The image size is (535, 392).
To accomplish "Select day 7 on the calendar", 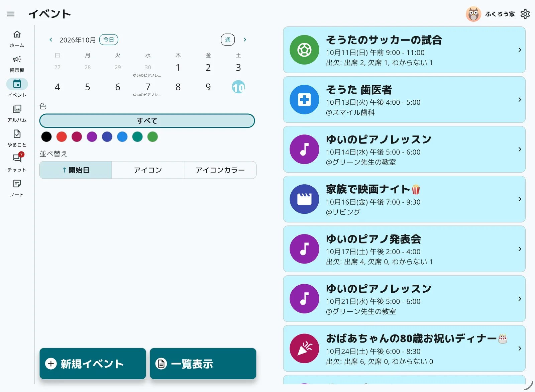I will click(x=148, y=87).
